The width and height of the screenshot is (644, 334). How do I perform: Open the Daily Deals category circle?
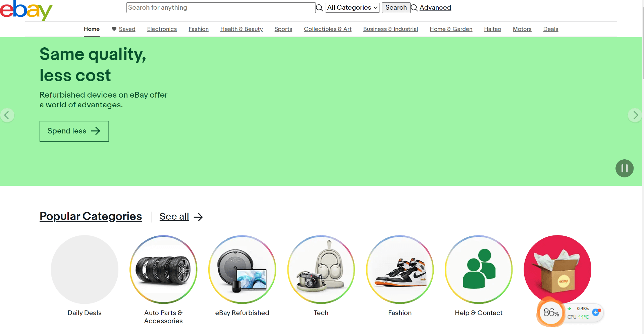[85, 270]
